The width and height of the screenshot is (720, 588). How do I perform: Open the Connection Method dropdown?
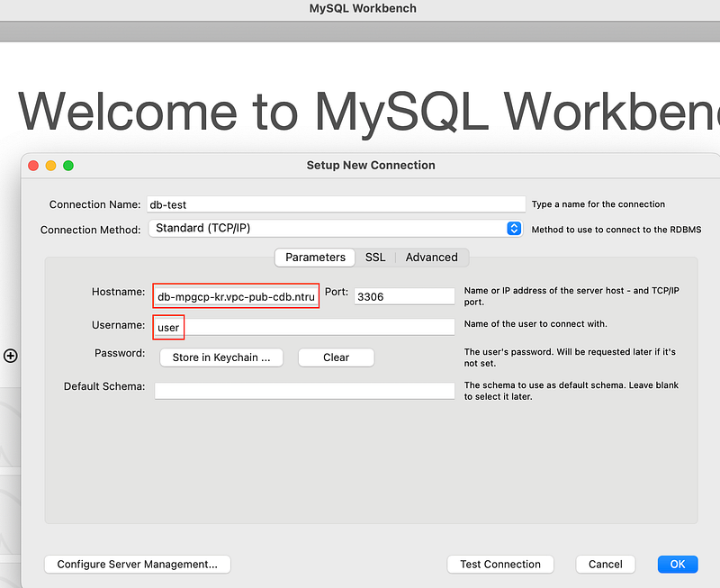[336, 229]
